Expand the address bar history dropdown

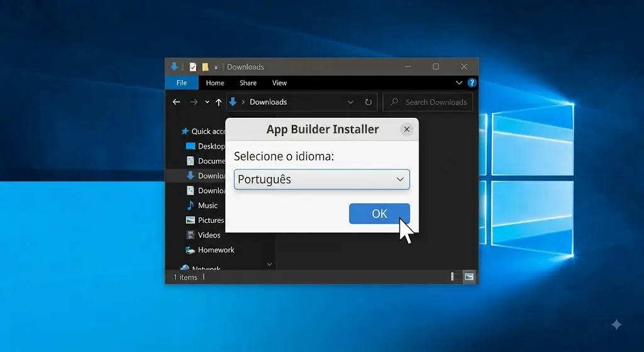(350, 102)
